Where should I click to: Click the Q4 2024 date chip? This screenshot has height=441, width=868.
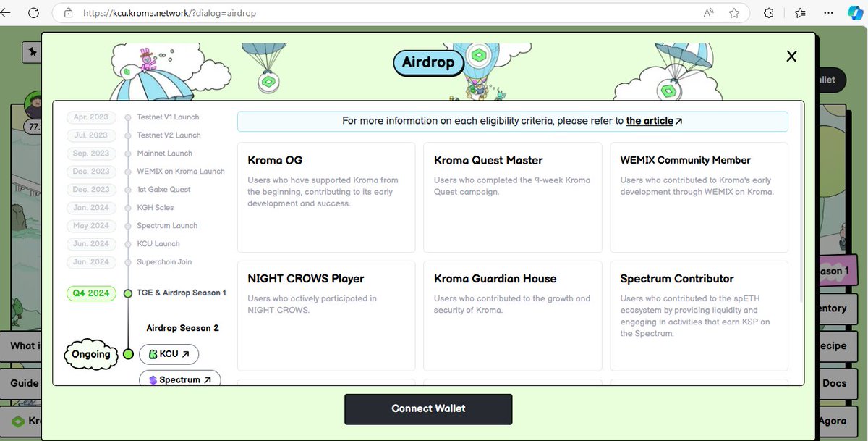(x=91, y=293)
